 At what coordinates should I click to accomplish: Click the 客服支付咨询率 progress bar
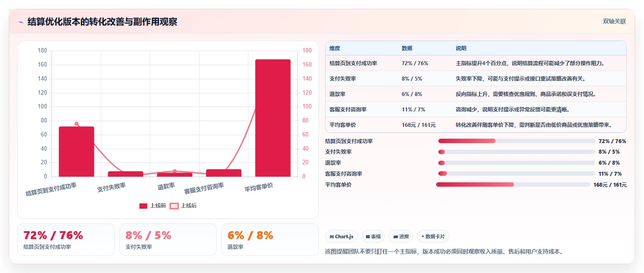click(x=516, y=173)
